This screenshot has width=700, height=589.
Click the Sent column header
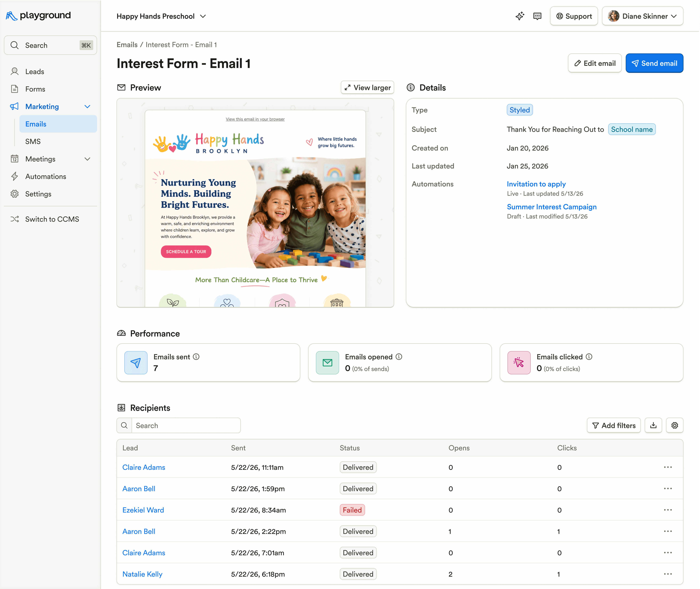(x=238, y=448)
